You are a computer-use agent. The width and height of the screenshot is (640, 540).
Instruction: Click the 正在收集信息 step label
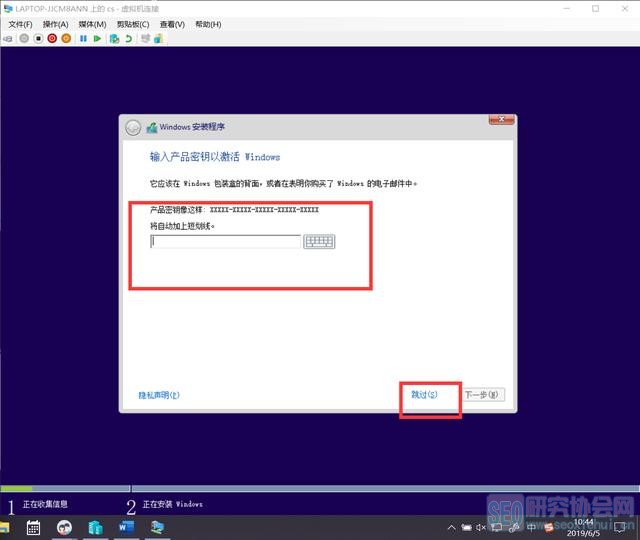pos(45,504)
